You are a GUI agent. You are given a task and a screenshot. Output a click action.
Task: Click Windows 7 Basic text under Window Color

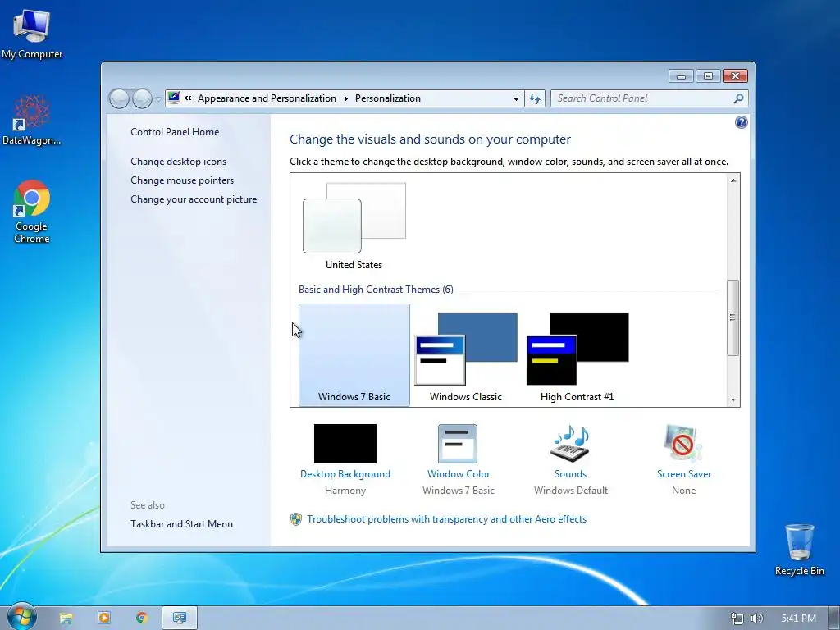click(458, 491)
